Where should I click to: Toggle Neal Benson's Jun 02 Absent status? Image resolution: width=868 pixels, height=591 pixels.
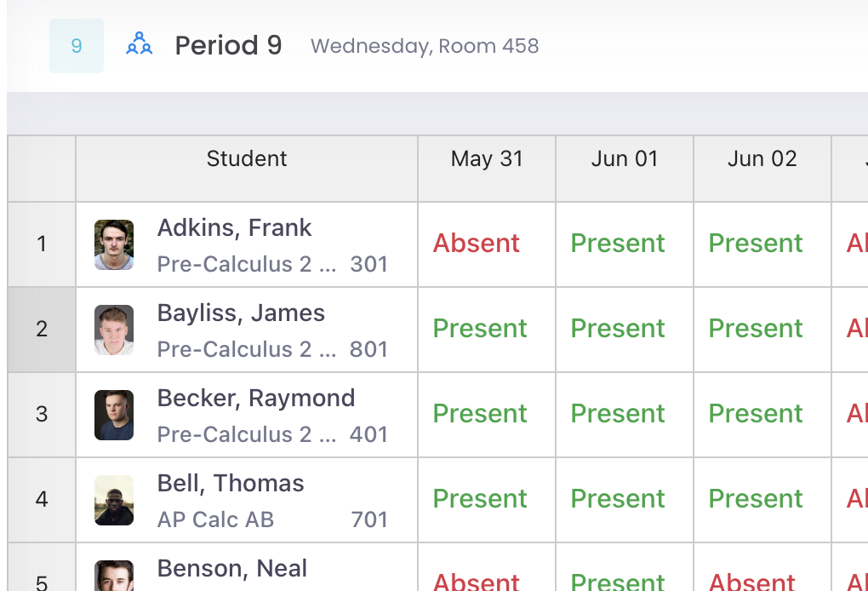coord(751,582)
